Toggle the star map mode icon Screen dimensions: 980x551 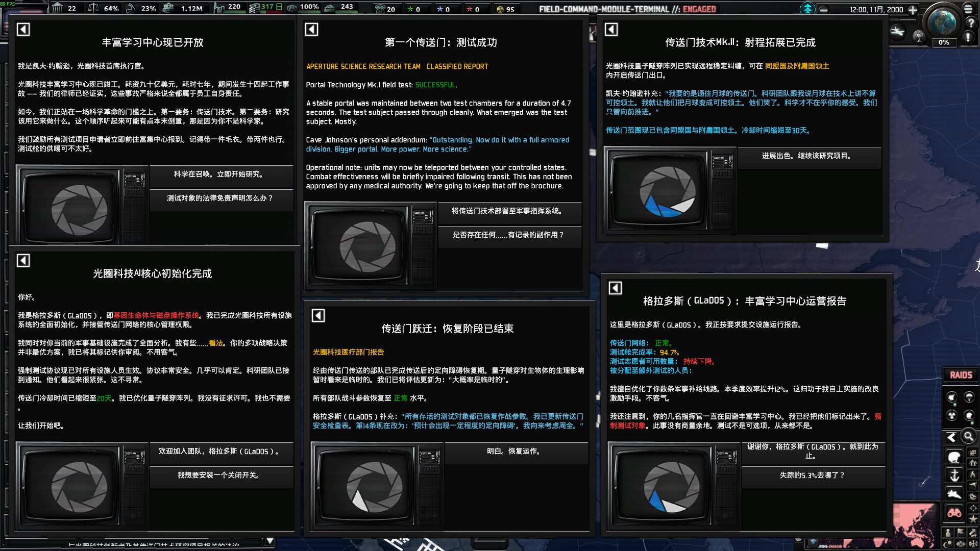pos(973,519)
